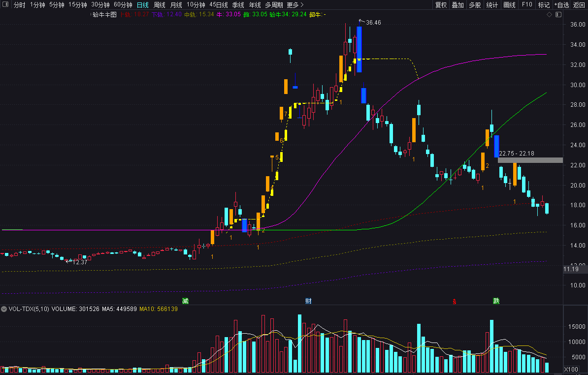The width and height of the screenshot is (588, 375).
Task: Switch to 5分钟 chart period
Action: coord(57,5)
